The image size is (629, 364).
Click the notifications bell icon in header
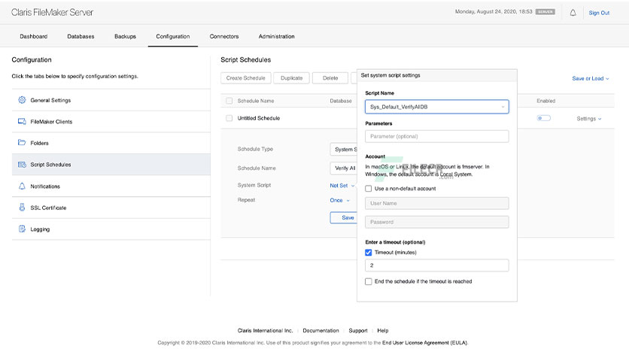click(573, 13)
